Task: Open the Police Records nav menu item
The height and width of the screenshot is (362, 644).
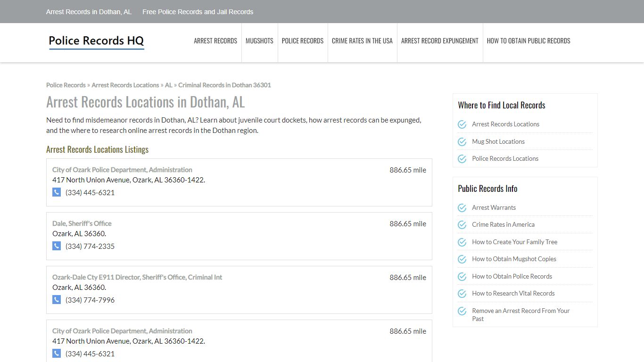Action: pos(303,41)
